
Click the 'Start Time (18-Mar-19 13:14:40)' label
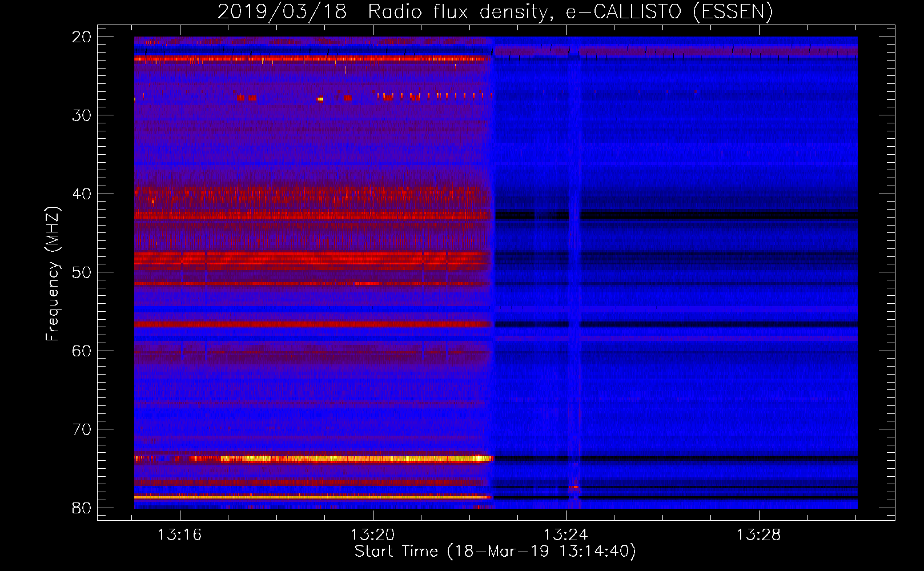495,552
